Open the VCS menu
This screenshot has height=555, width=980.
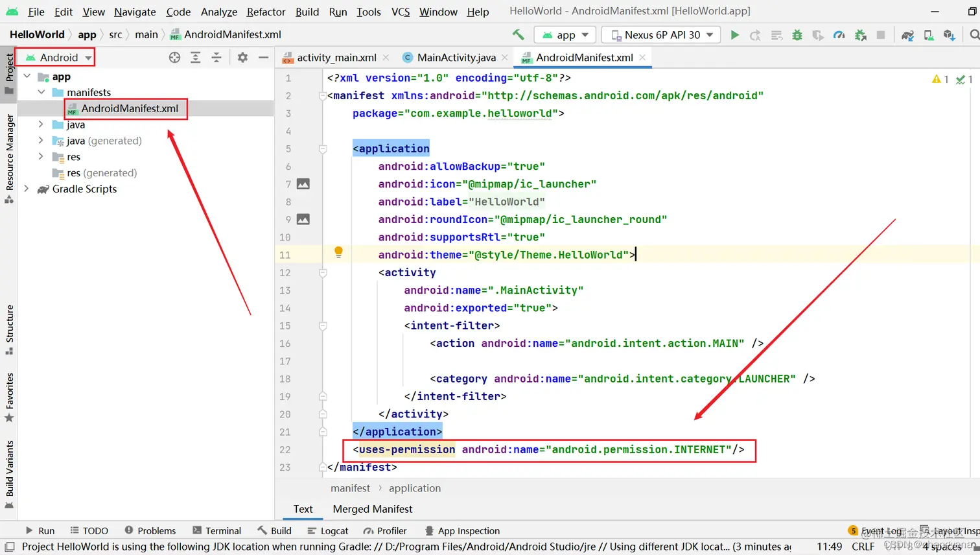tap(401, 12)
